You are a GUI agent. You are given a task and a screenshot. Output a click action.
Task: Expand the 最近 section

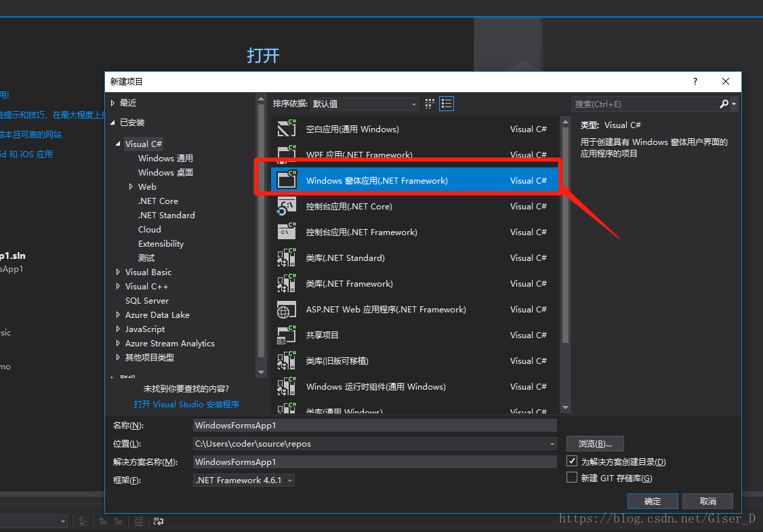click(x=113, y=103)
